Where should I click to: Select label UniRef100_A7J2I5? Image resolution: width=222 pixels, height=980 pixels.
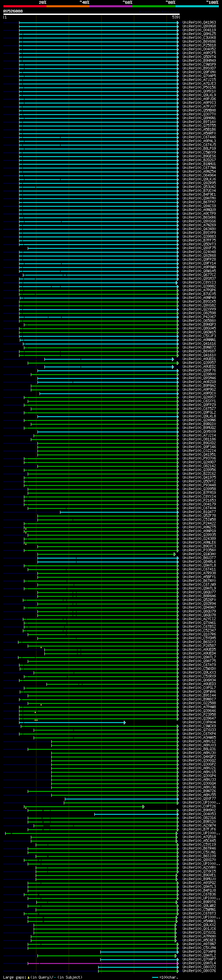[199, 80]
